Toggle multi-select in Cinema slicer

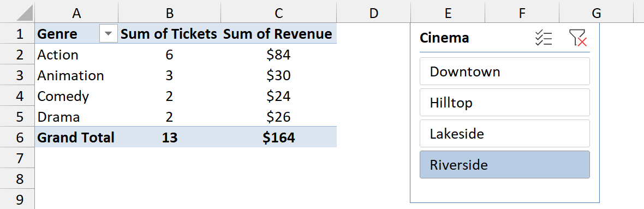[544, 38]
